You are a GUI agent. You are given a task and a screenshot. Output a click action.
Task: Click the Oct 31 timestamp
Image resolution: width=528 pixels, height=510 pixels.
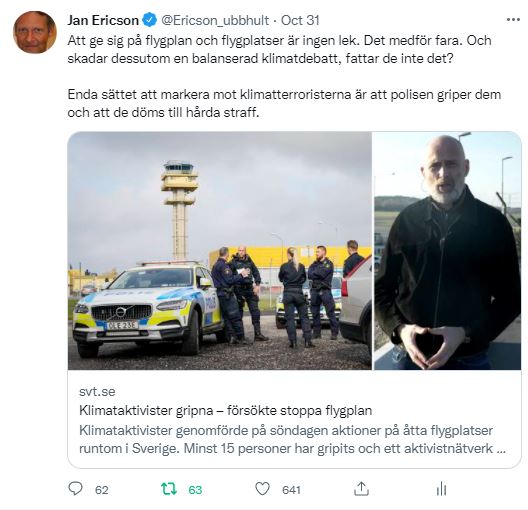coord(300,20)
